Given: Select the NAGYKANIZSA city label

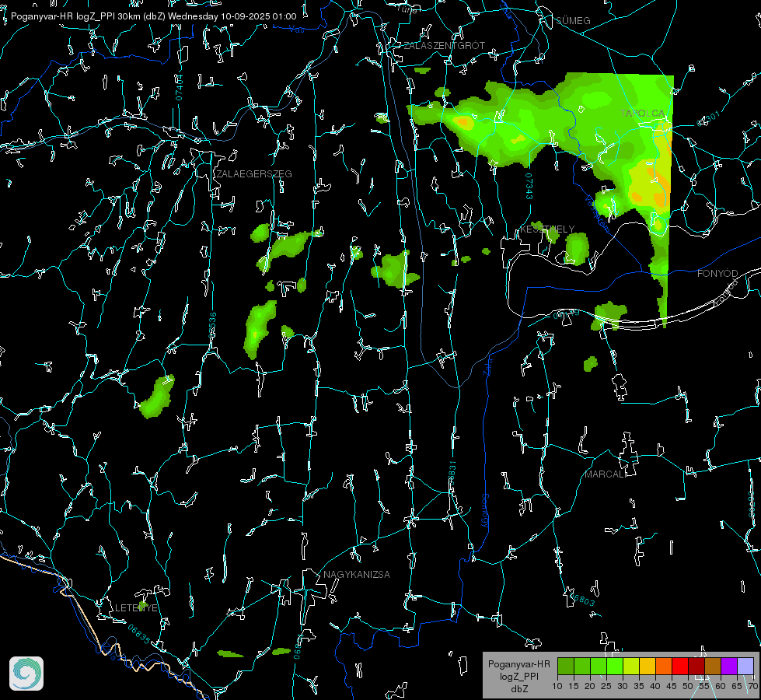Looking at the screenshot, I should [357, 574].
